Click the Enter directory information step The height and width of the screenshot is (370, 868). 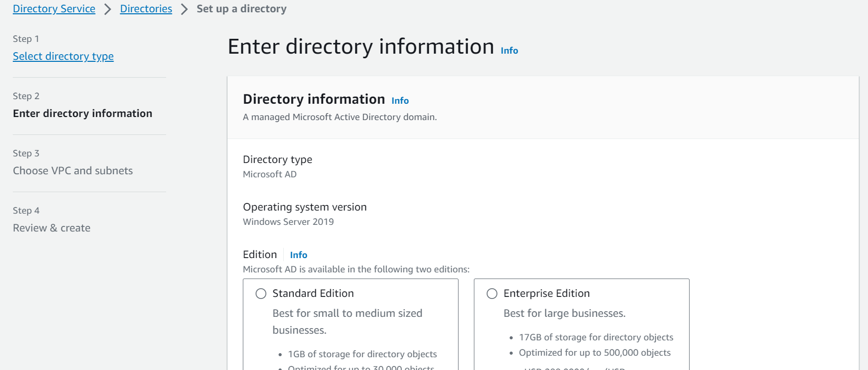point(83,113)
